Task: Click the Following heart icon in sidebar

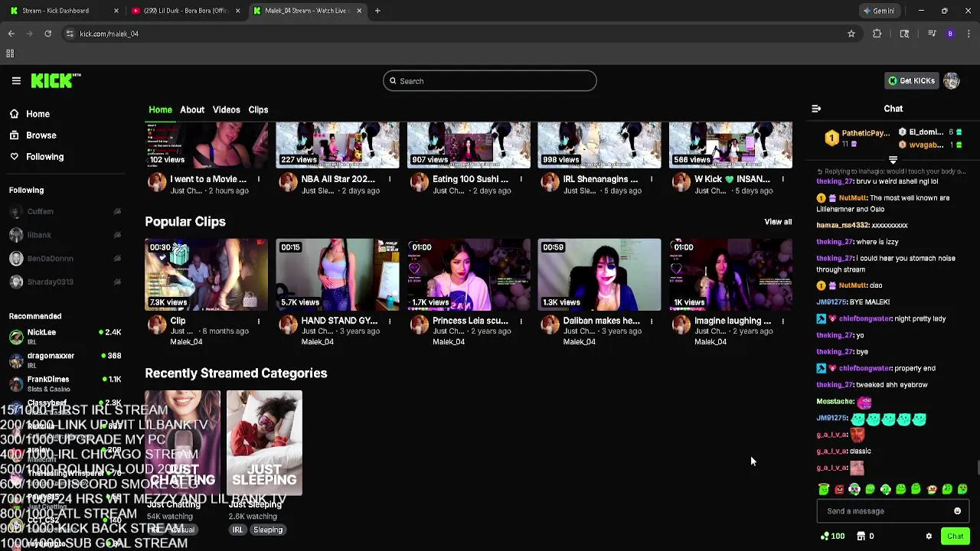Action: pos(14,157)
